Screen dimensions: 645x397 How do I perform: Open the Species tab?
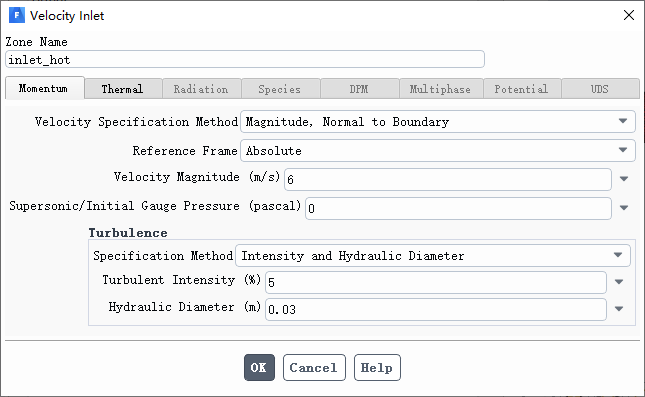click(280, 89)
